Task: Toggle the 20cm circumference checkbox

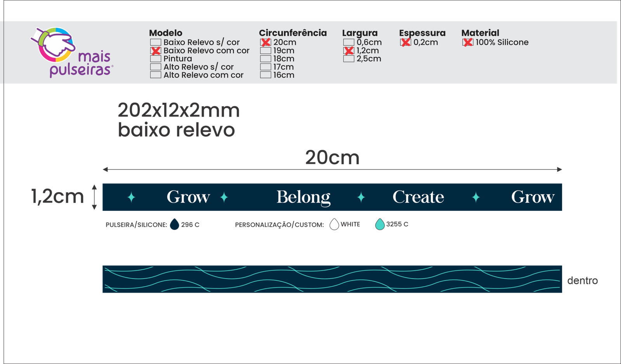Action: coord(265,42)
